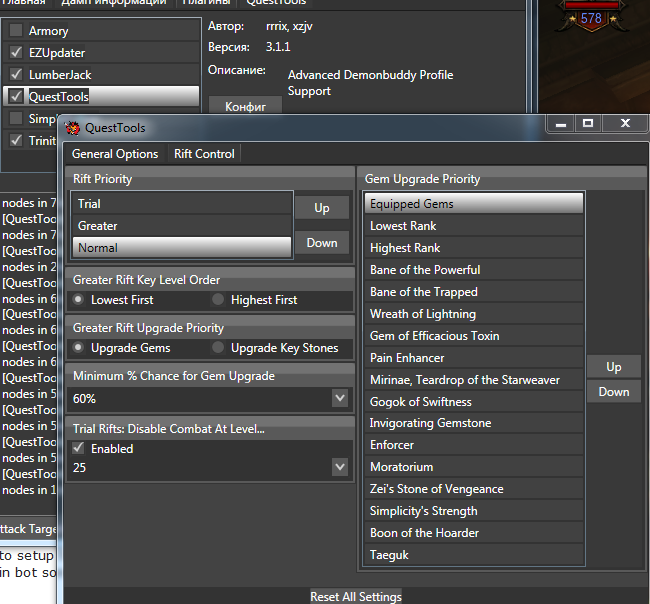Screen dimensions: 650x604
Task: Select Boon of the Hoarder gem
Action: [x=474, y=533]
